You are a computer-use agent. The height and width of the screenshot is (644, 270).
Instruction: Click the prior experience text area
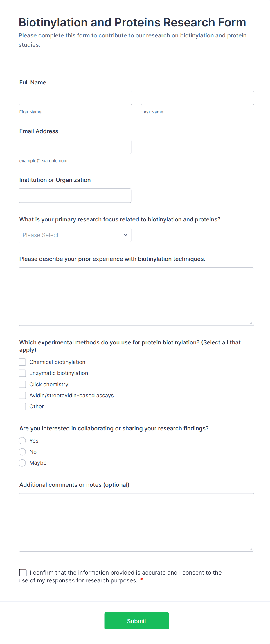click(x=136, y=297)
